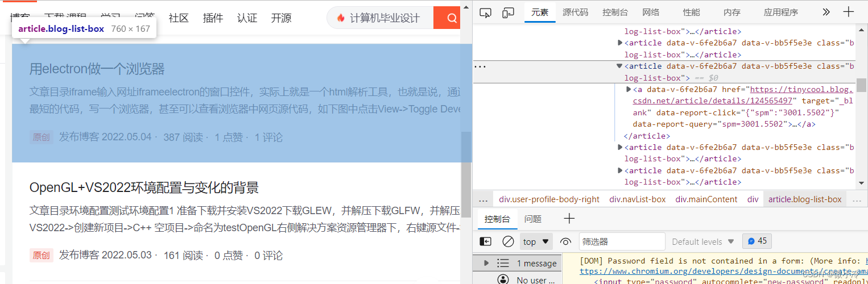868x284 pixels.
Task: Select the user messages icon in console sidebar
Action: pos(503,279)
